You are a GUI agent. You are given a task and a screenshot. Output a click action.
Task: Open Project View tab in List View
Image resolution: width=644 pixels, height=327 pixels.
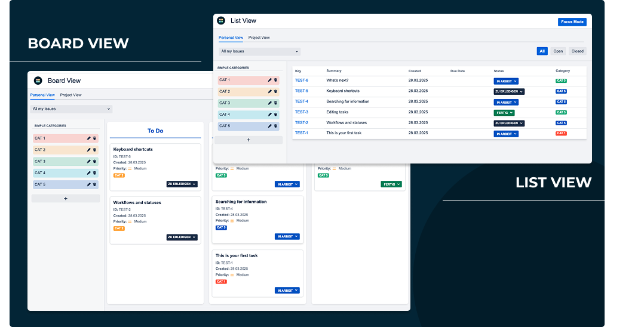point(259,38)
